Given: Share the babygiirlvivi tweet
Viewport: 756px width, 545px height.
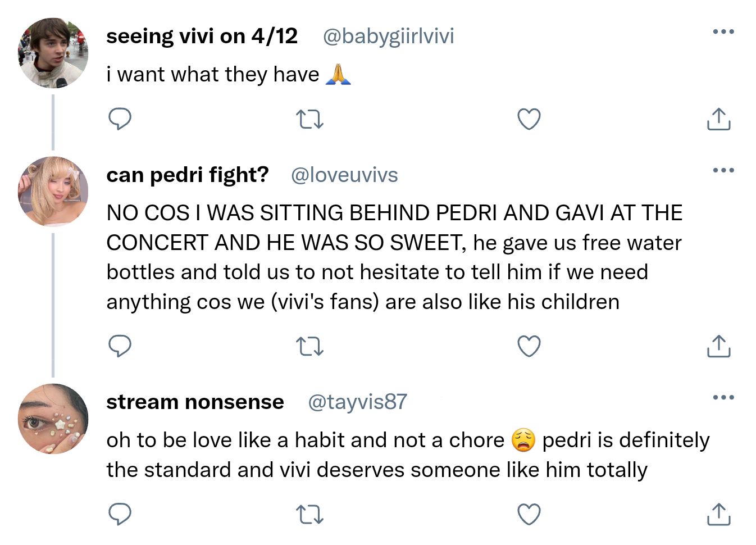Looking at the screenshot, I should [718, 119].
